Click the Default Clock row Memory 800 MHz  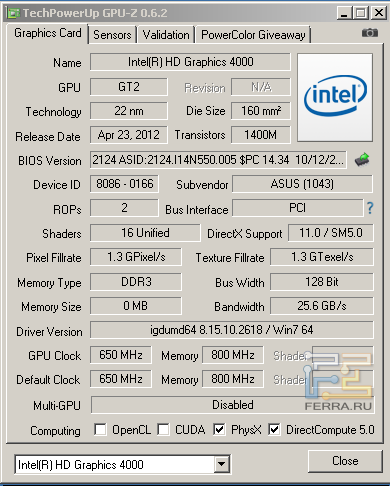[233, 379]
